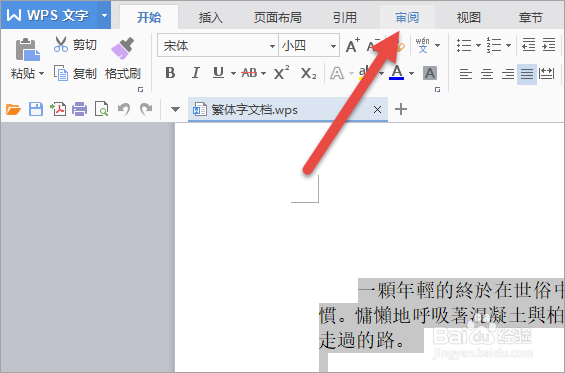Switch to 插入 ribbon tab
Screen dimensions: 565x373
click(x=211, y=17)
